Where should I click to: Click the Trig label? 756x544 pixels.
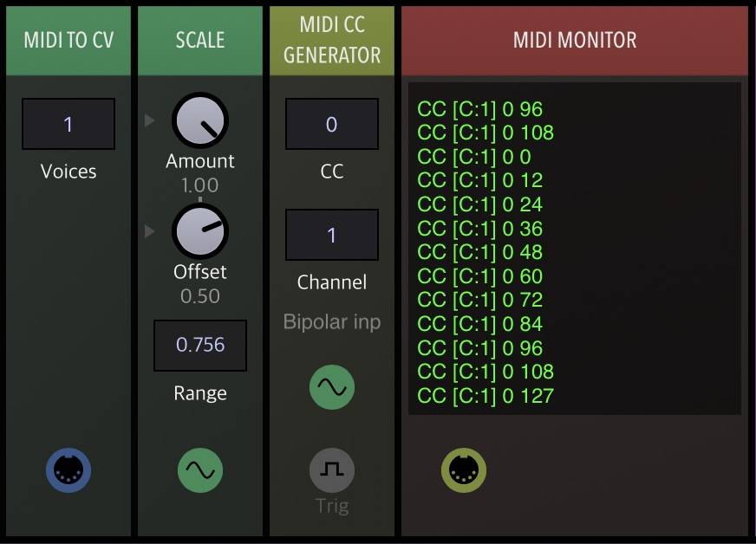(332, 507)
